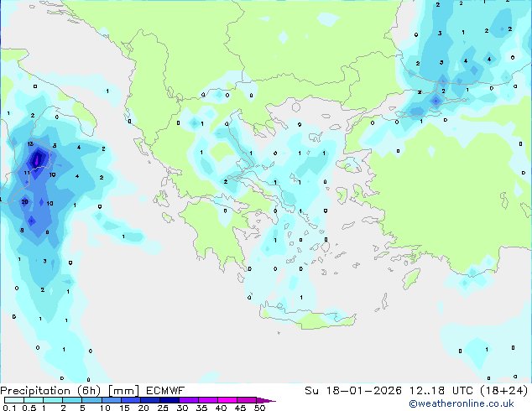The image size is (532, 411).
Task: Click the '13' precipitation value on the map
Action: [30, 143]
